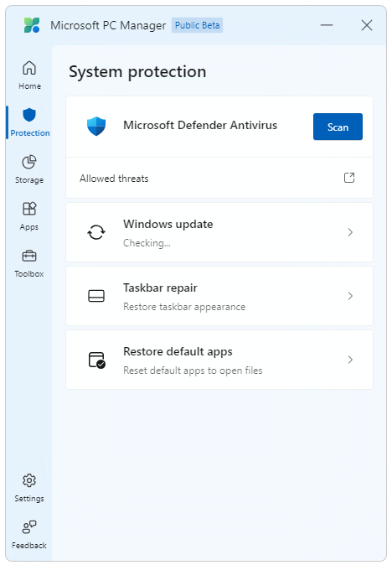Click the System protection heading

click(137, 72)
